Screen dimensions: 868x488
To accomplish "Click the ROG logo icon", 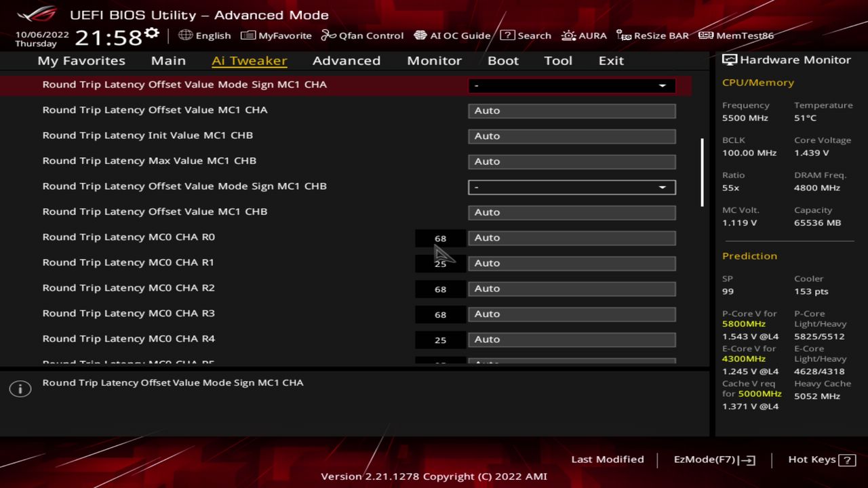I will point(37,14).
